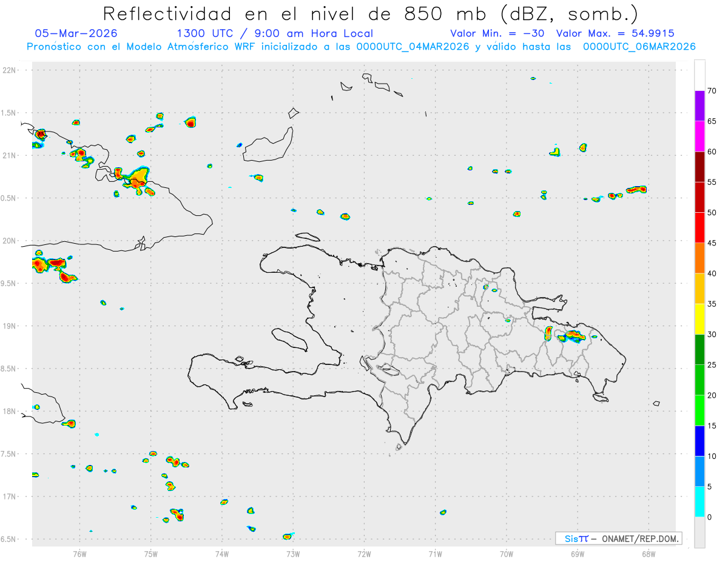Click the 0 dBZ colorbar label
728x562 pixels.
pos(710,517)
